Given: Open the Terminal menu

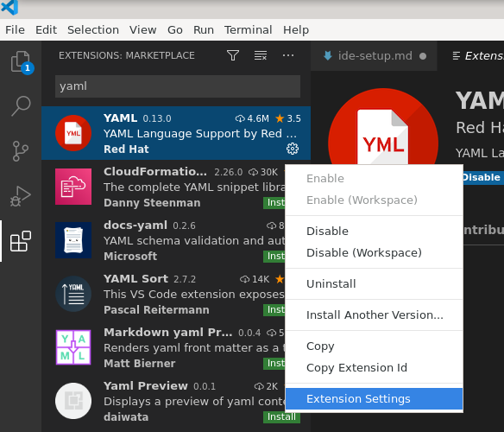Looking at the screenshot, I should coord(249,30).
